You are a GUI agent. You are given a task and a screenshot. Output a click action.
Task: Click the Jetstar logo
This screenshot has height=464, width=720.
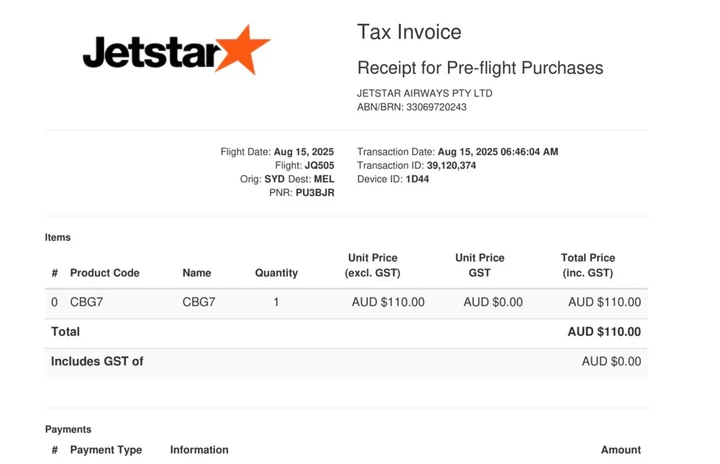coord(176,51)
